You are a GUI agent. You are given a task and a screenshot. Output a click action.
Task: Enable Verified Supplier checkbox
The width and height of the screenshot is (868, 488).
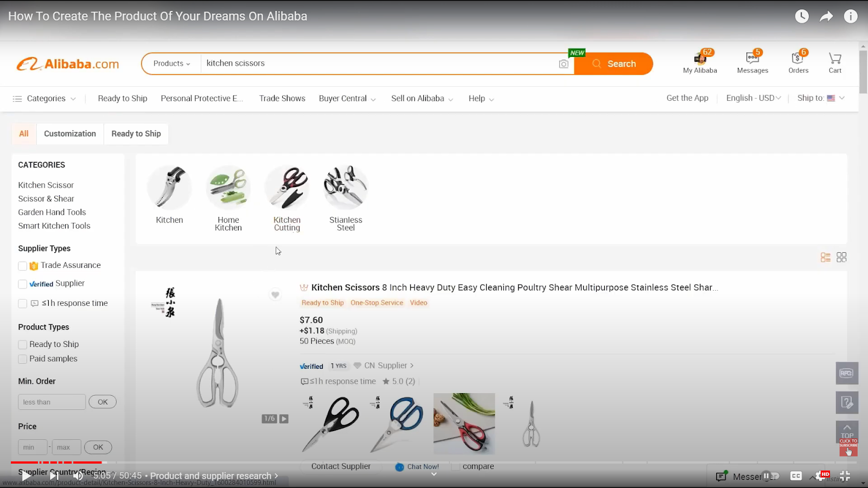click(23, 284)
